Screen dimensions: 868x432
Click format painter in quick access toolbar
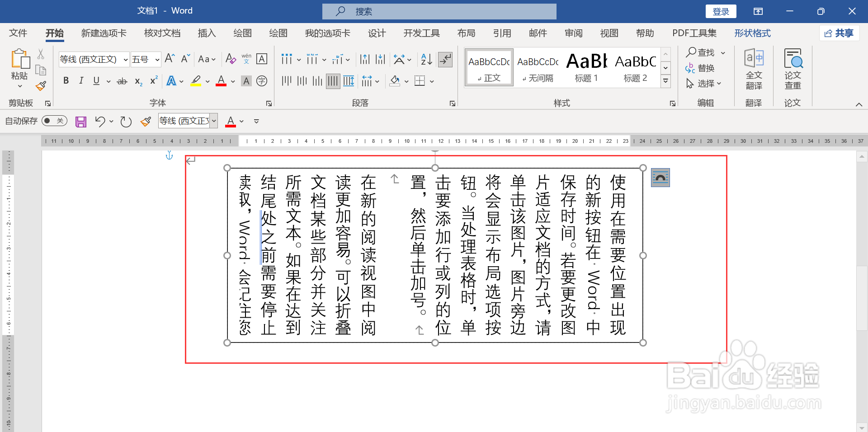[146, 121]
